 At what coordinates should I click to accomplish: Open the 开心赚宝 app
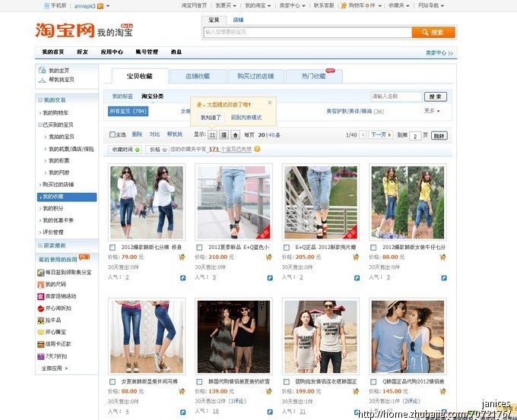(x=52, y=332)
